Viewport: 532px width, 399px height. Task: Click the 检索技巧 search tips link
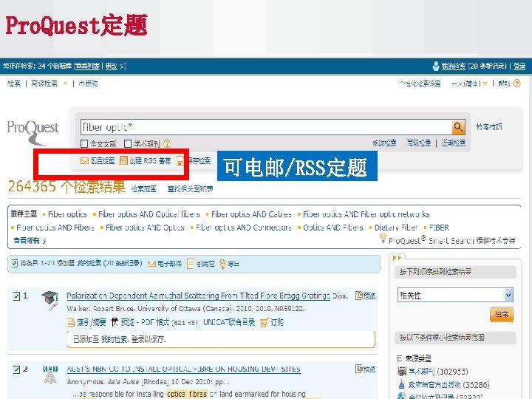pos(489,126)
